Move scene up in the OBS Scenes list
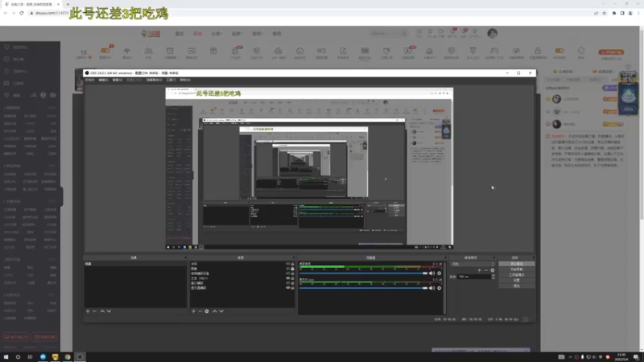The image size is (644, 362). tap(102, 311)
